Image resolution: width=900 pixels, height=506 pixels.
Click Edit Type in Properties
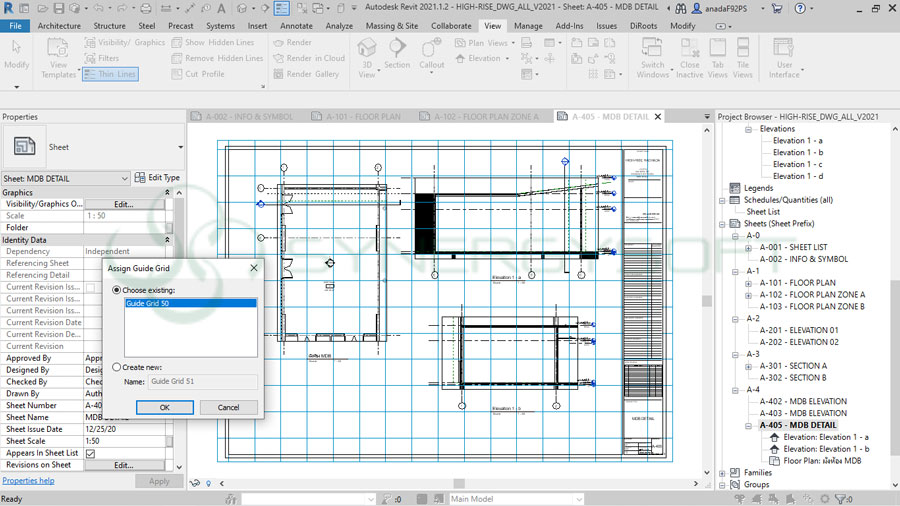click(157, 178)
